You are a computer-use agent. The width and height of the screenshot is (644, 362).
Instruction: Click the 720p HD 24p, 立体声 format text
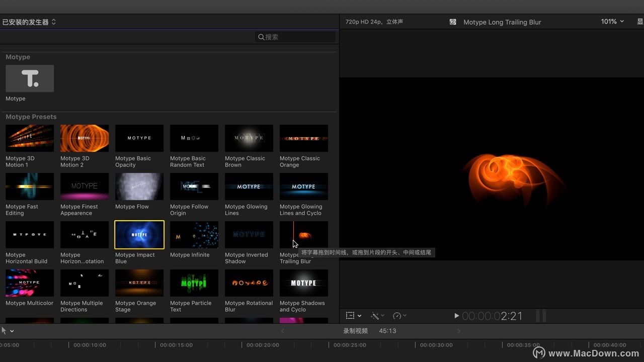pyautogui.click(x=374, y=22)
